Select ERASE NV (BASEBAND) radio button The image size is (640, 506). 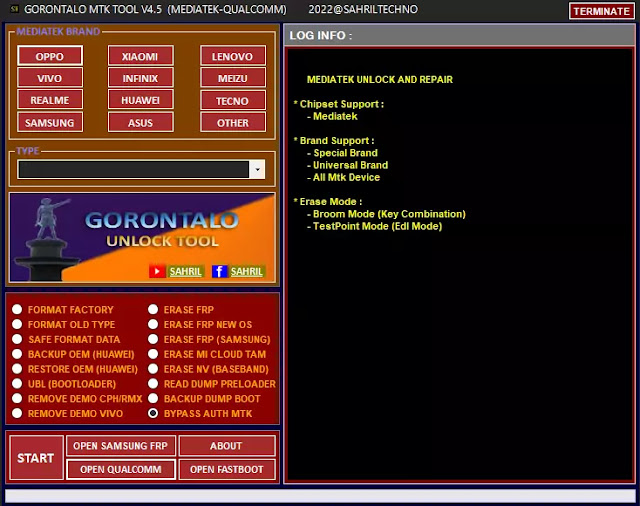tap(153, 369)
